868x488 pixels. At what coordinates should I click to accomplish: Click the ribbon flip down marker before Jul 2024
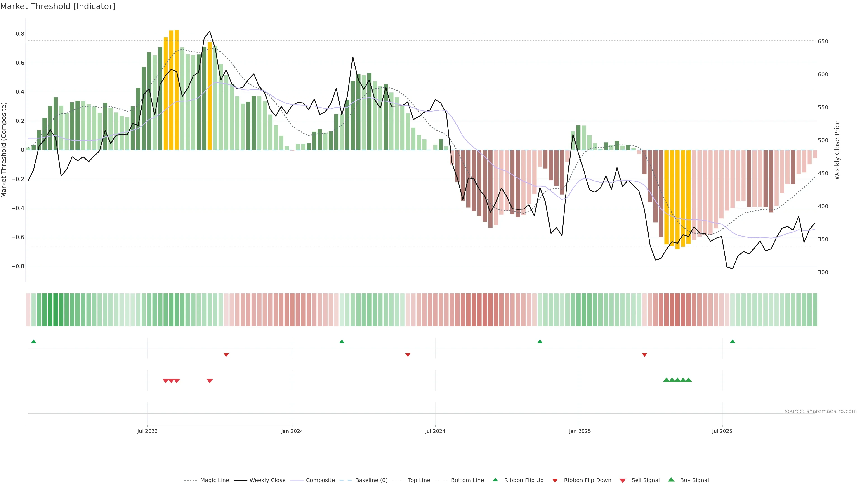click(x=408, y=355)
